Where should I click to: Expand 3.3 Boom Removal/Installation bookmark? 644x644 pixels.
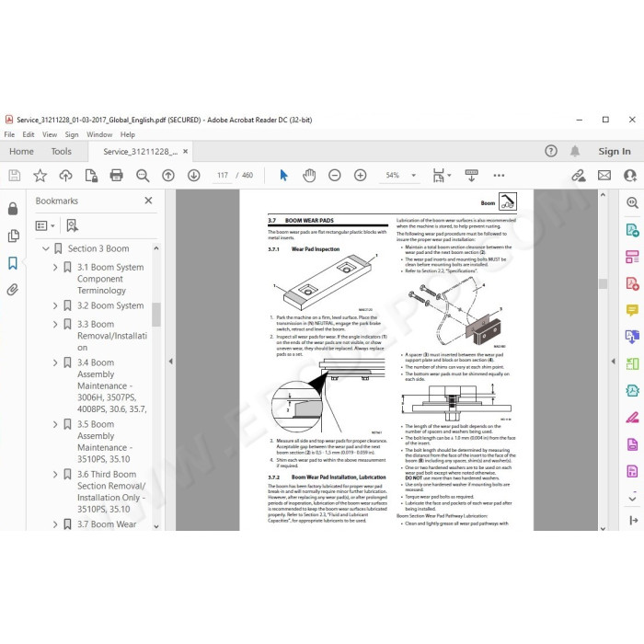point(55,324)
